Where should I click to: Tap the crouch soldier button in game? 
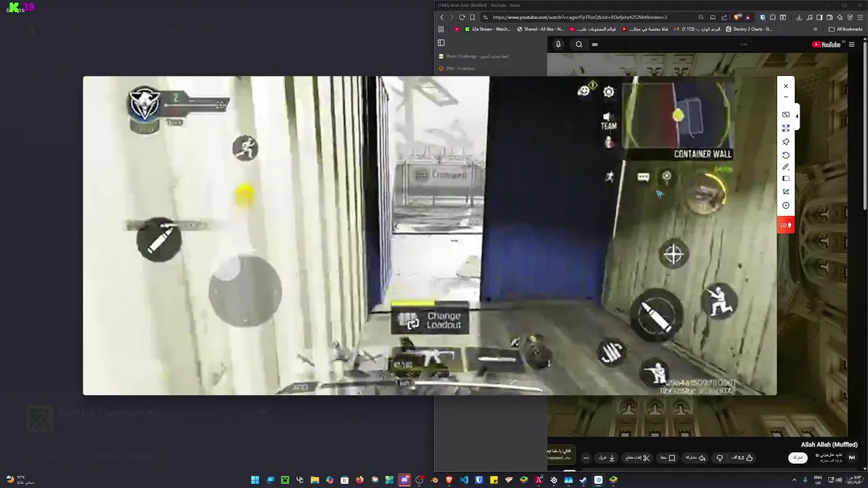click(719, 301)
